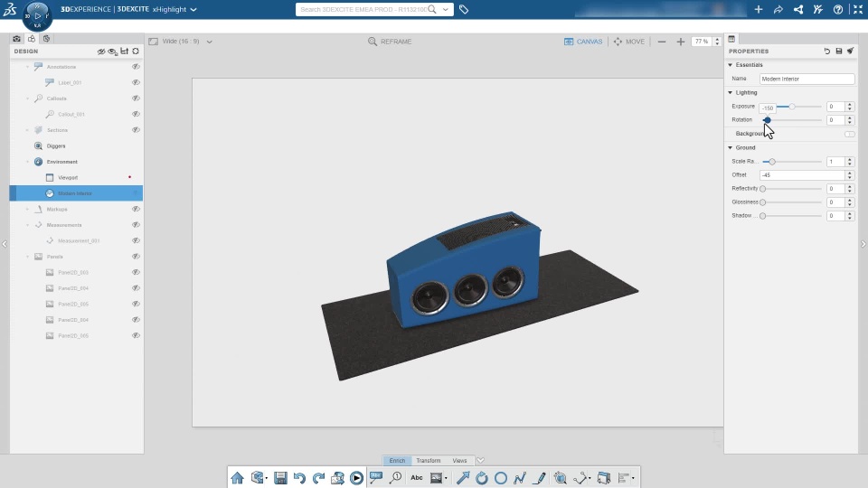Toggle visibility of Annotations group
Screen dimensions: 868x488
point(136,66)
